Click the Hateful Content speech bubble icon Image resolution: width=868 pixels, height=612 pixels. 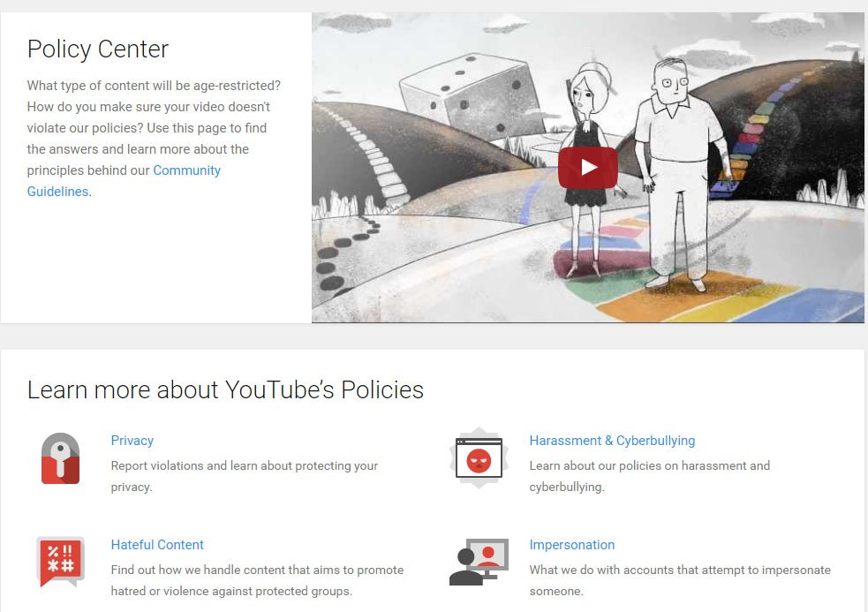[x=60, y=563]
